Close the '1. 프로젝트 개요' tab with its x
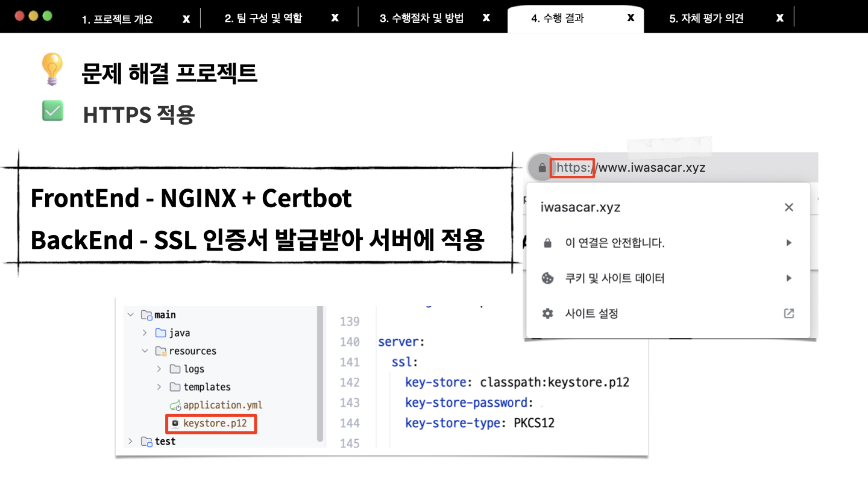 coord(186,19)
